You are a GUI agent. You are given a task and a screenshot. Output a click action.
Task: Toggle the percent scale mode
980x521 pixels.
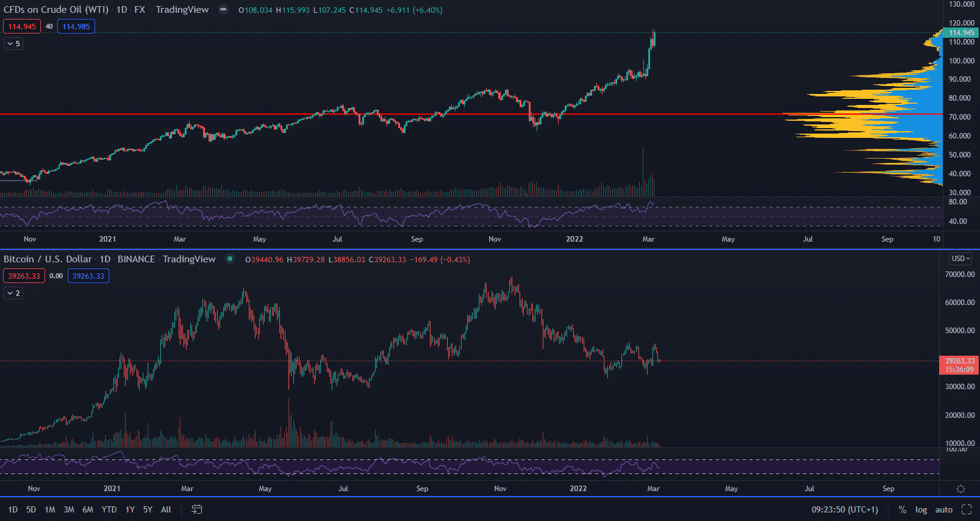point(902,509)
